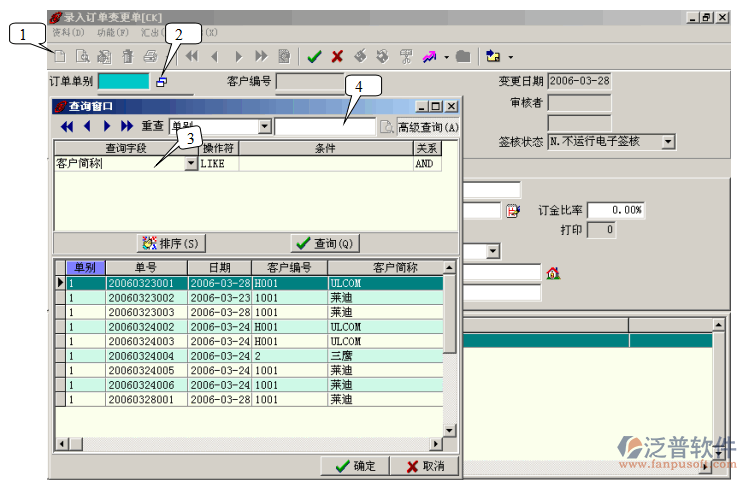Click the green checkmark save icon in toolbar
This screenshot has height=480, width=747.
pos(314,57)
